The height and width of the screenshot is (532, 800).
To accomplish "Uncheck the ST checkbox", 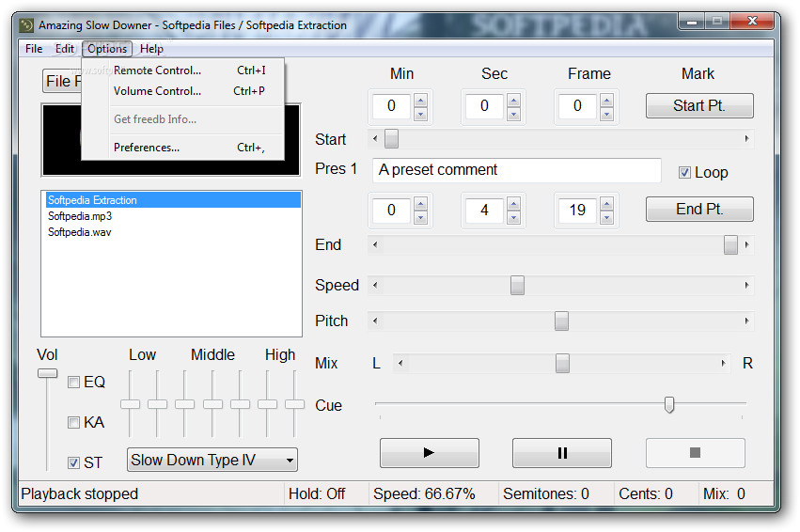I will point(74,462).
